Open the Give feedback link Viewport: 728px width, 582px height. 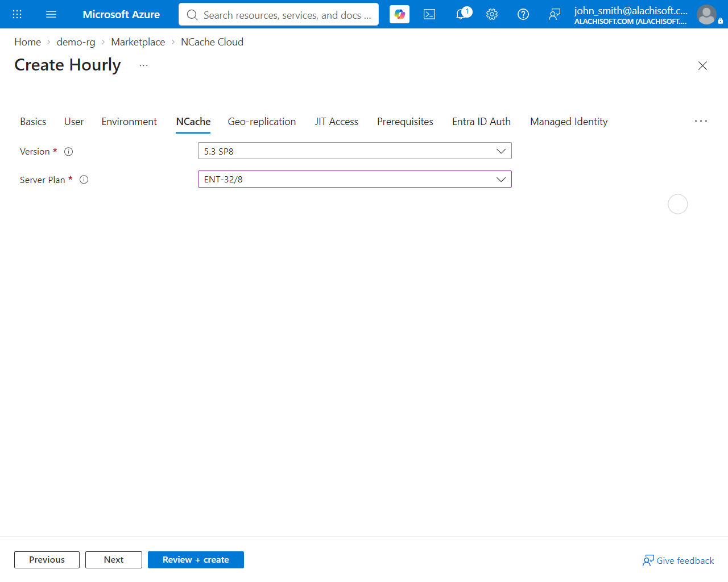point(678,560)
